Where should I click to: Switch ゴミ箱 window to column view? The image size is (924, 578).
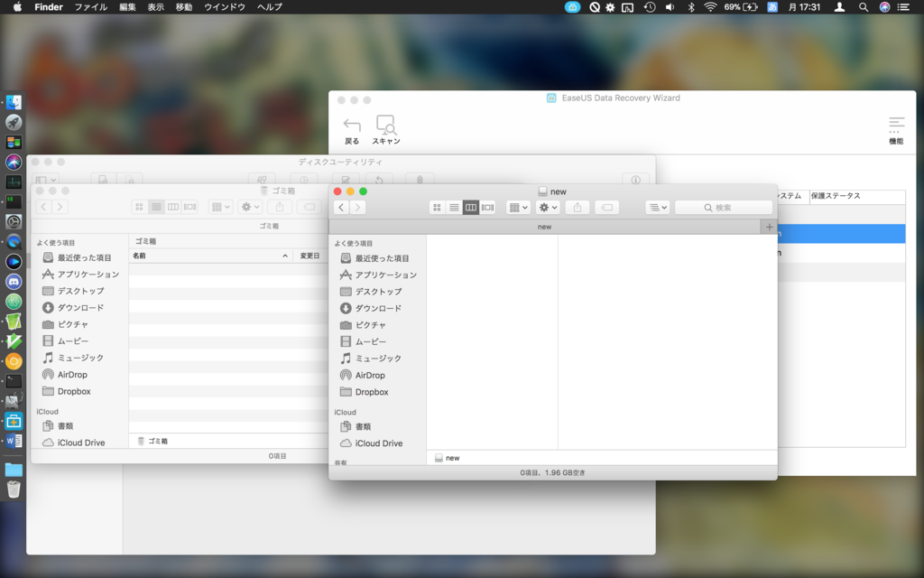172,207
